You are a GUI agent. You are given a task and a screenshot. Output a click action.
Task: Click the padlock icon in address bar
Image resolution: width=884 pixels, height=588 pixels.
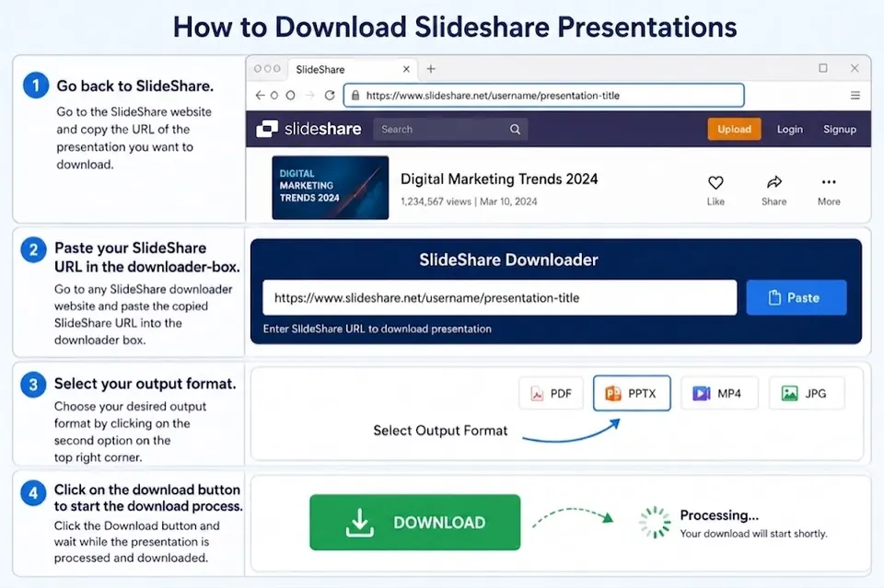[355, 95]
